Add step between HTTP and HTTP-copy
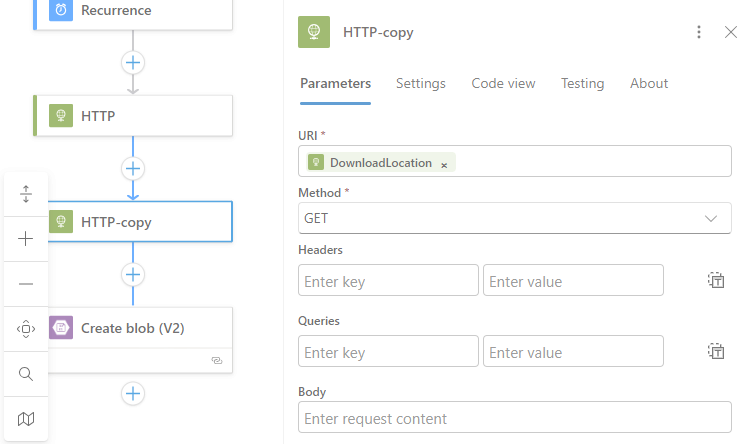 pos(133,169)
